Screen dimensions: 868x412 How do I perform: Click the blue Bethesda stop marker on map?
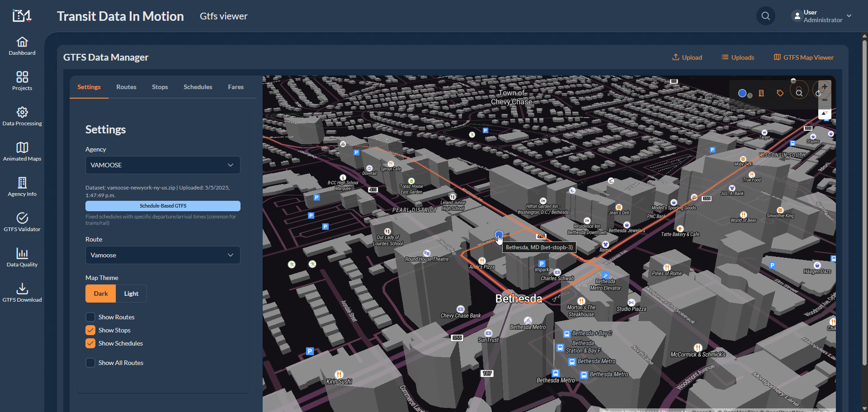(499, 235)
